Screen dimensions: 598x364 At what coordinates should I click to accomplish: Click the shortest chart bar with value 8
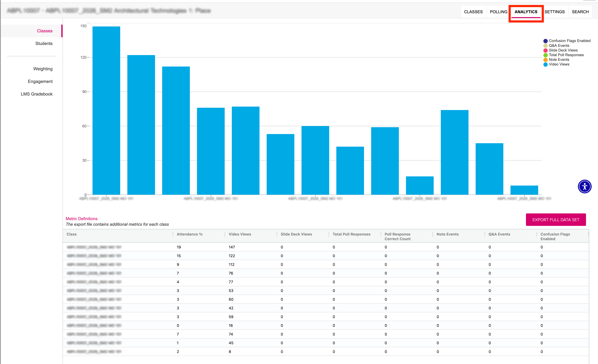[x=524, y=190]
